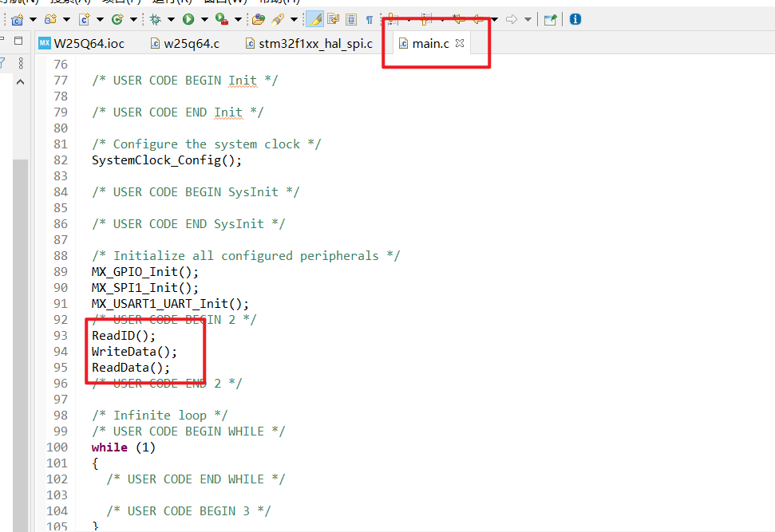
Task: Toggle word wrap in editor
Action: (334, 20)
